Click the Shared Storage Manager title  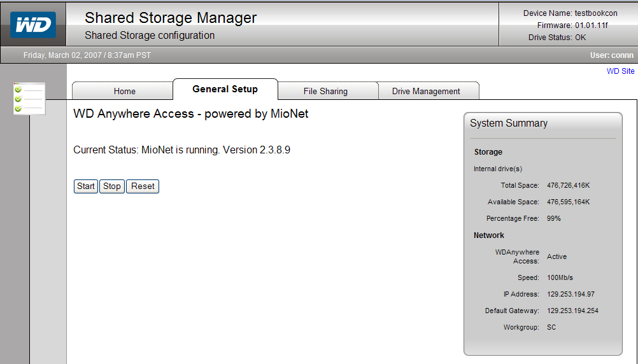point(171,18)
